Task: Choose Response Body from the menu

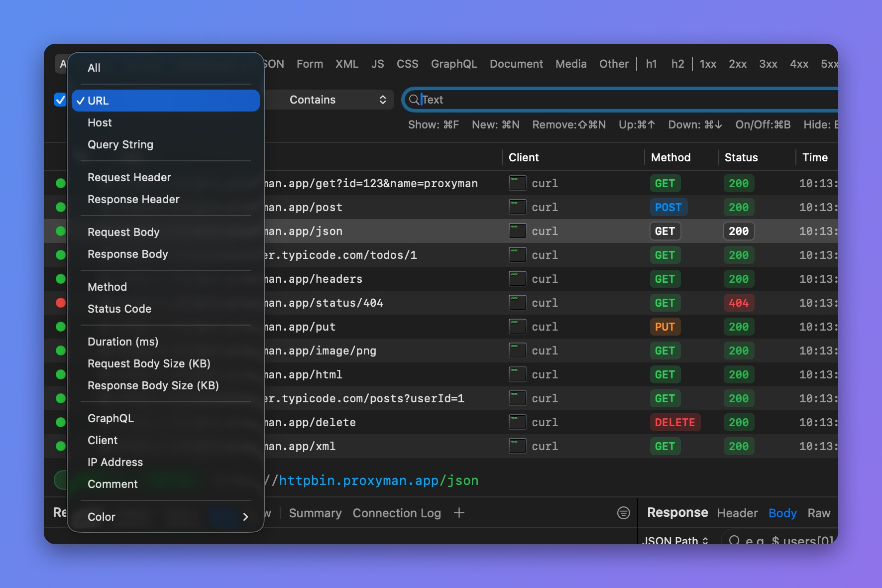Action: [166, 254]
